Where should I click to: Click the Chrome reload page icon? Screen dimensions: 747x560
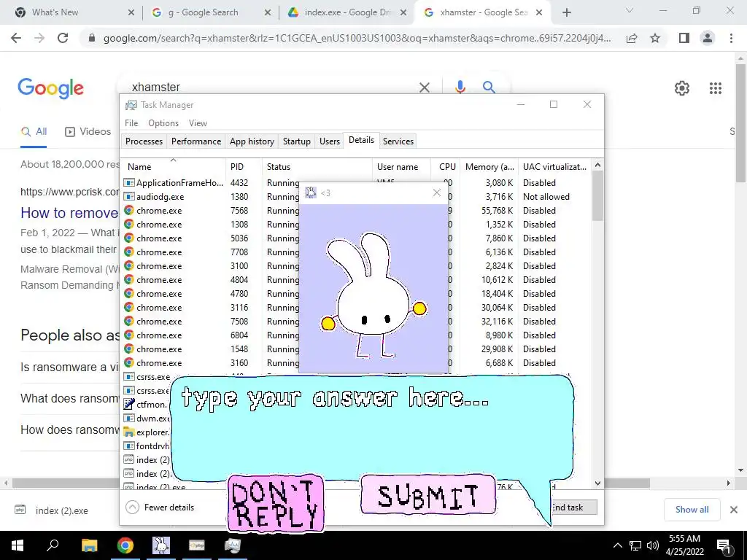point(63,38)
